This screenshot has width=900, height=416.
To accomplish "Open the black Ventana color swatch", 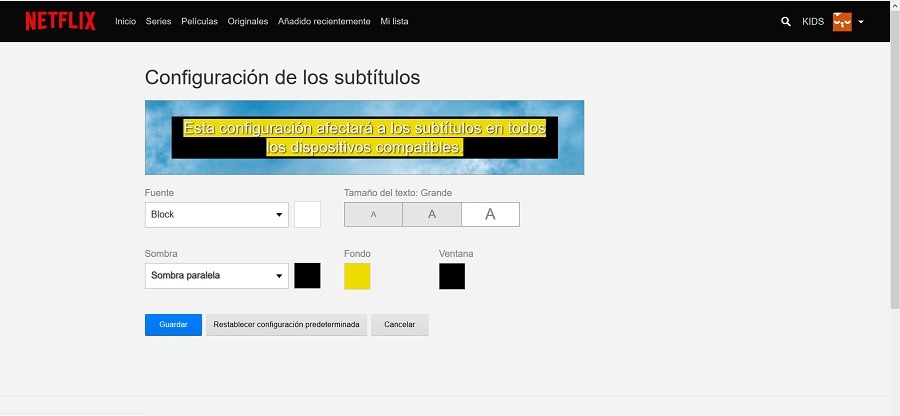I will (452, 276).
